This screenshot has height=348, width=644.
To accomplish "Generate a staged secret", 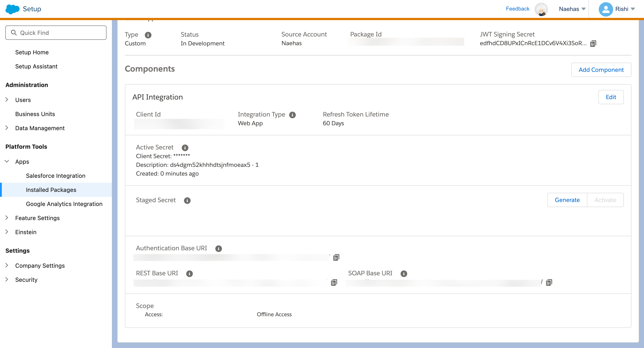I will (567, 200).
